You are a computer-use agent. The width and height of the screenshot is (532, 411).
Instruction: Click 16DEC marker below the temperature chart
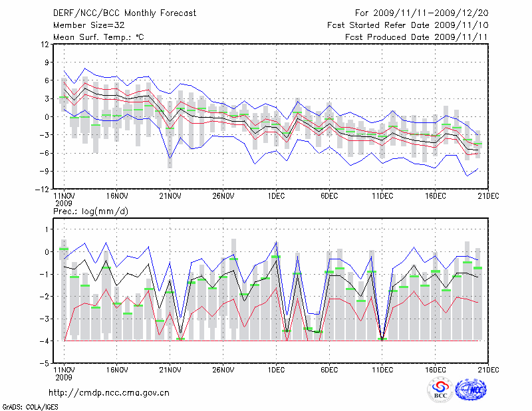point(436,196)
